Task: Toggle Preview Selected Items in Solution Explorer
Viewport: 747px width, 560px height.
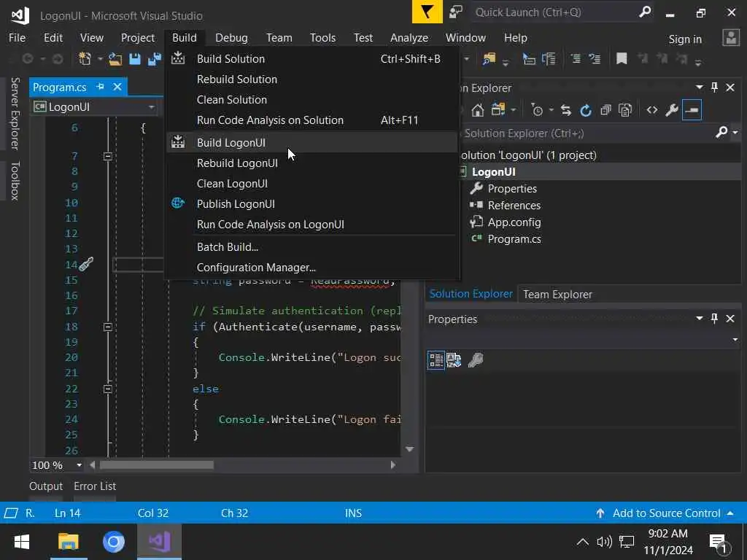Action: 692,111
